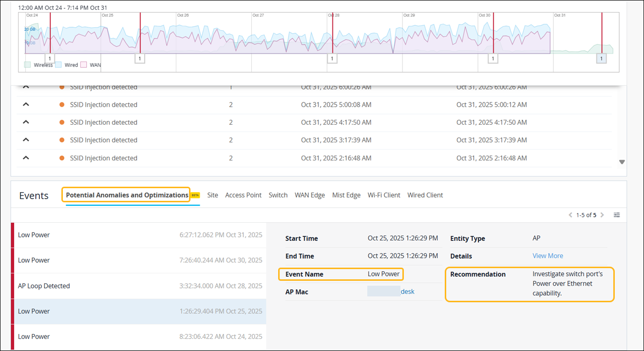The image size is (644, 351).
Task: Select the Oct 31 event marker on timeline
Action: pyautogui.click(x=602, y=58)
